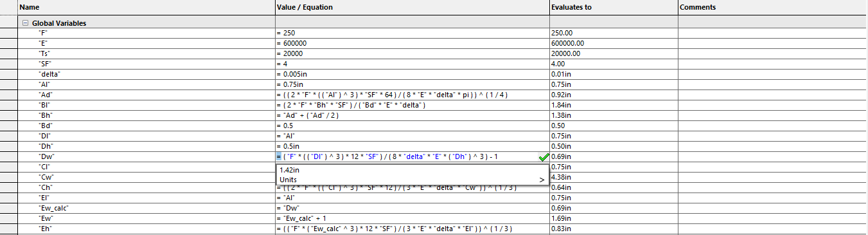Click the = 0.75in value of Al
The height and width of the screenshot is (235, 868).
(x=412, y=84)
